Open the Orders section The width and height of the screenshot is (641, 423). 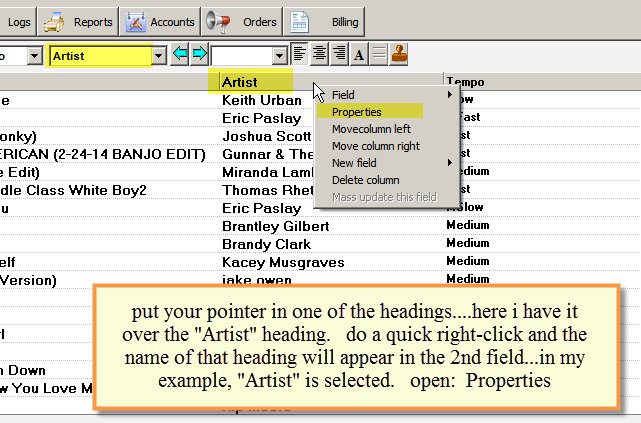pos(242,22)
